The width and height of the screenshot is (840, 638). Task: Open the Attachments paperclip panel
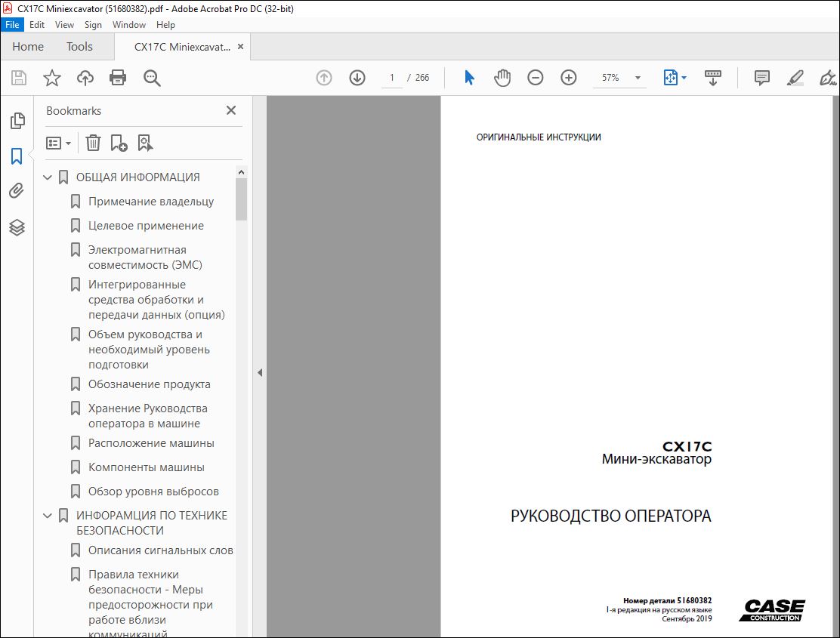coord(17,190)
